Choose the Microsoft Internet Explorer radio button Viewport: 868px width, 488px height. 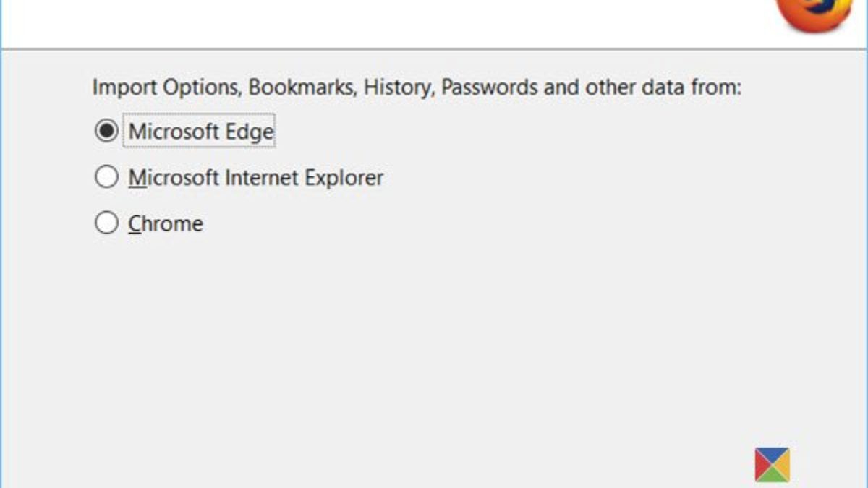pyautogui.click(x=106, y=177)
